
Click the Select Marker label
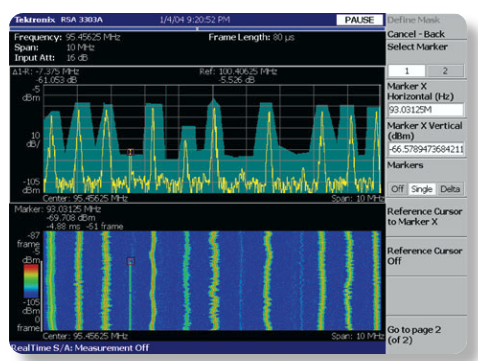coord(417,47)
